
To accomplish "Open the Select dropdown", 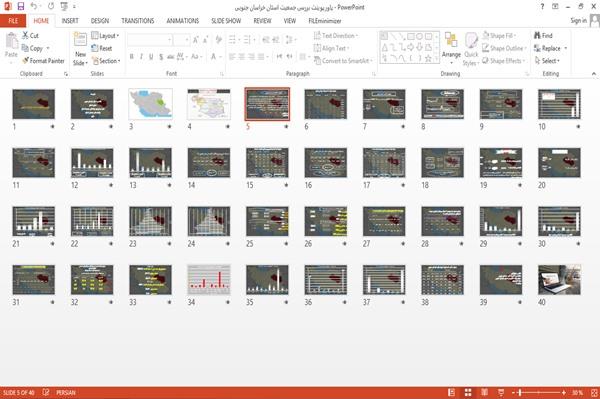I will click(x=547, y=61).
